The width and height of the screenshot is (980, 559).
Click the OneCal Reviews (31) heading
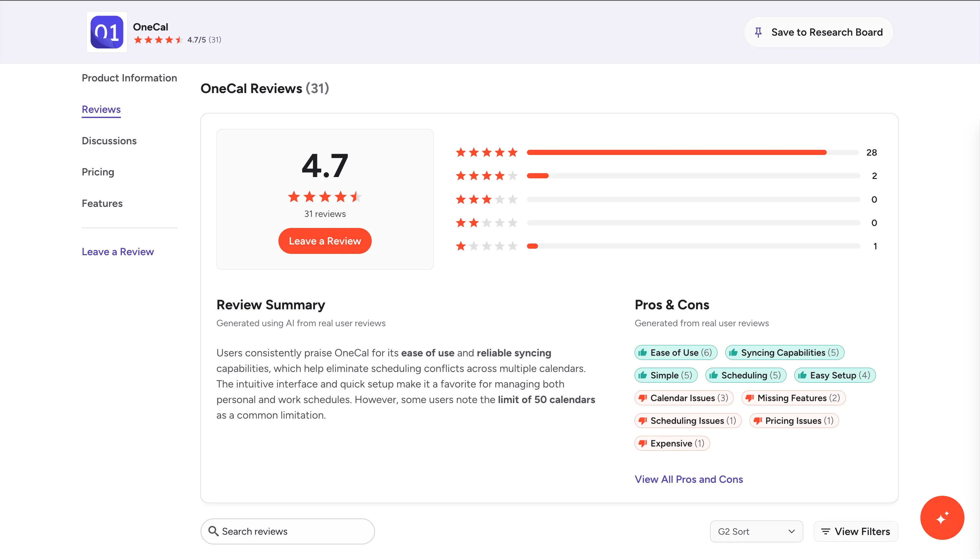tap(265, 89)
